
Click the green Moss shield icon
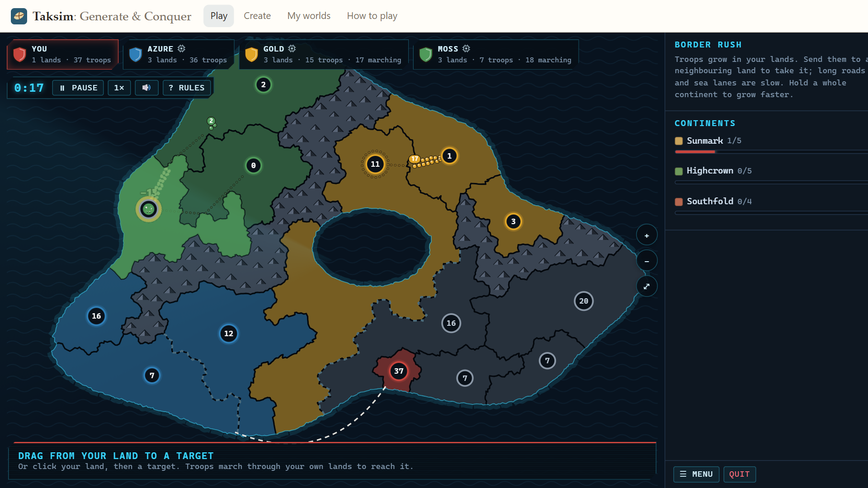[426, 54]
